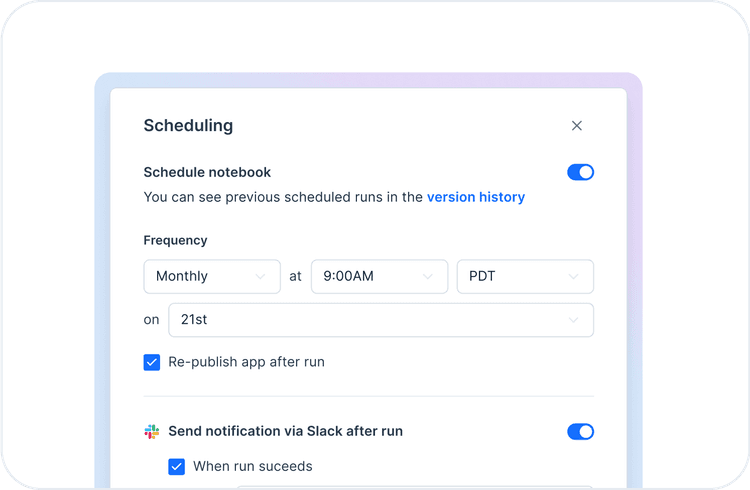Disable the Slack notification toggle
This screenshot has width=750, height=490.
pos(580,432)
